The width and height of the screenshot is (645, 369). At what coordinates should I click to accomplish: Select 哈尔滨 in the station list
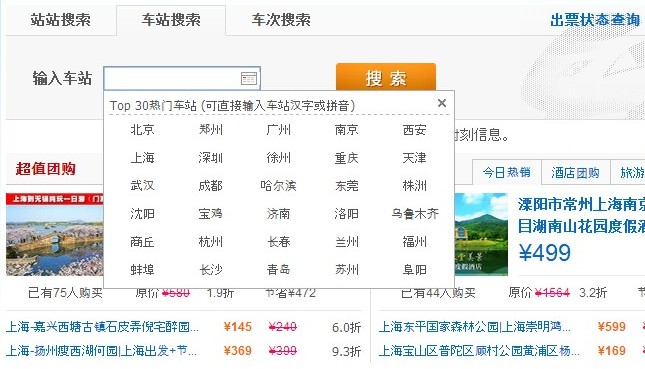(278, 186)
